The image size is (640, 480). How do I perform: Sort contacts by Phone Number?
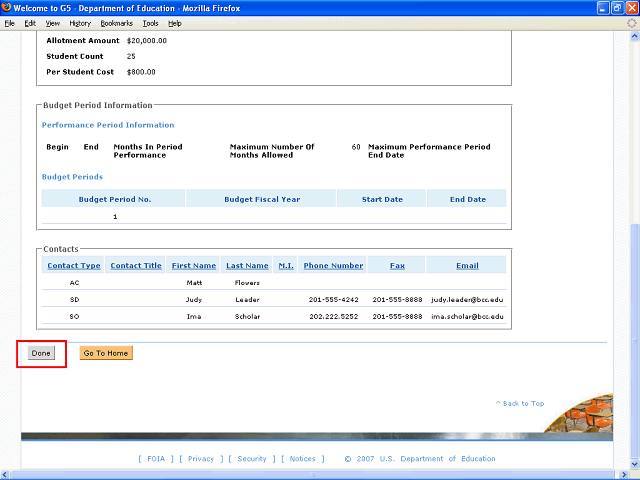(x=333, y=265)
